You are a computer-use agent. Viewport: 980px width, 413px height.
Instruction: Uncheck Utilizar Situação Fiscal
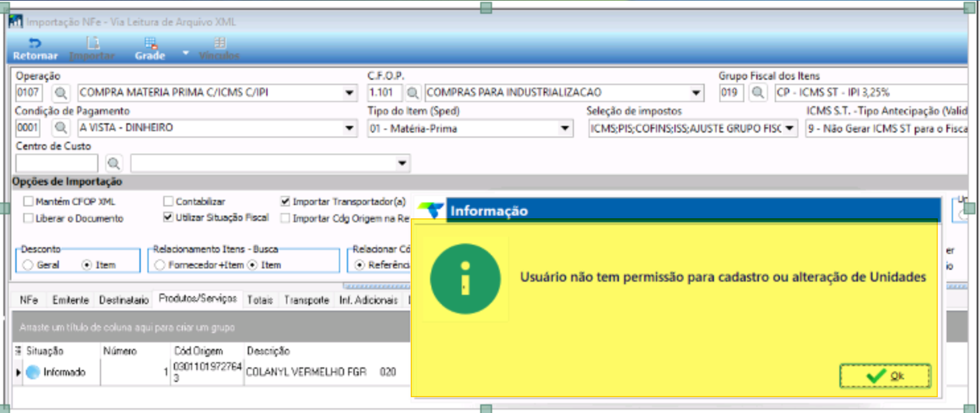click(168, 217)
